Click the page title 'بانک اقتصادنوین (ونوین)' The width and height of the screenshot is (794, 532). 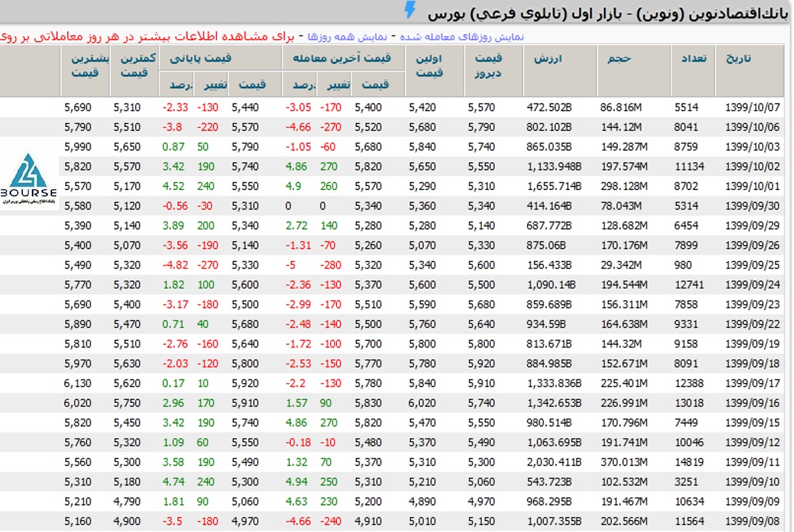click(712, 14)
